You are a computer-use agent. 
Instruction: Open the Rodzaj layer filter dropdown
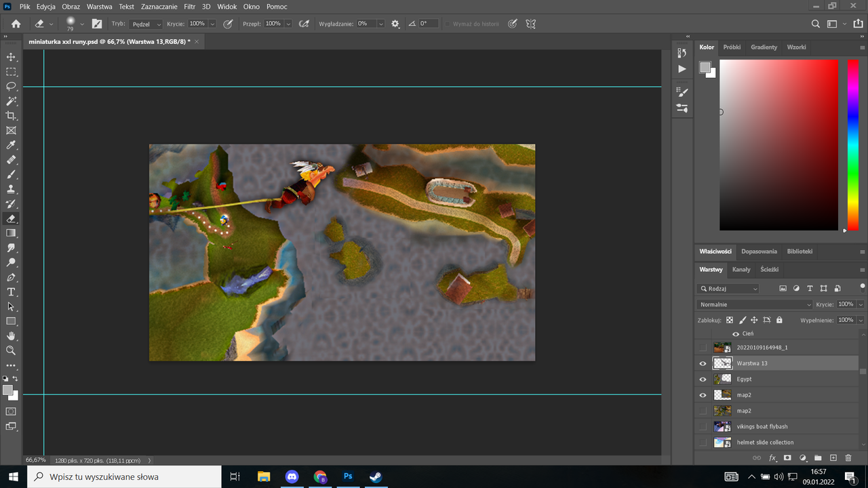click(x=728, y=289)
